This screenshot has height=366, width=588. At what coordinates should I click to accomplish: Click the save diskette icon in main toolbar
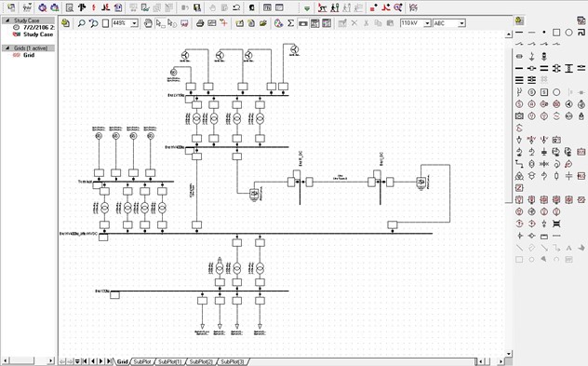point(197,7)
